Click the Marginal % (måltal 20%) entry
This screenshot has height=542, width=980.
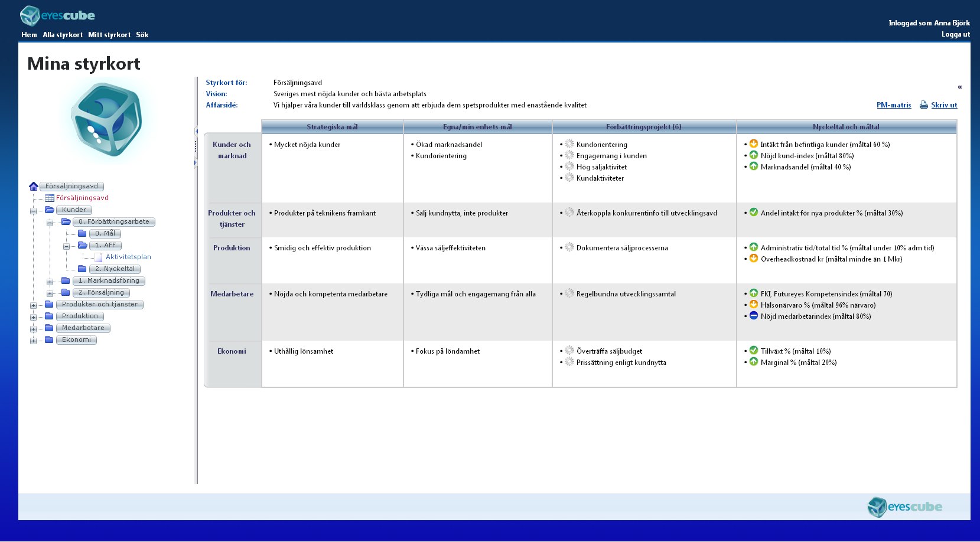[799, 363]
